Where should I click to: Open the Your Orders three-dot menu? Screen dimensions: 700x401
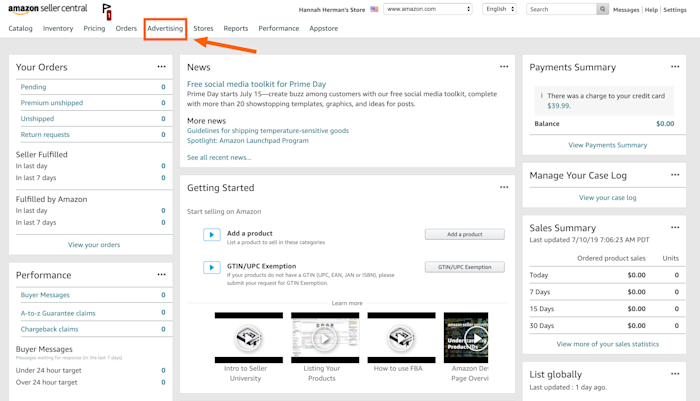[161, 67]
